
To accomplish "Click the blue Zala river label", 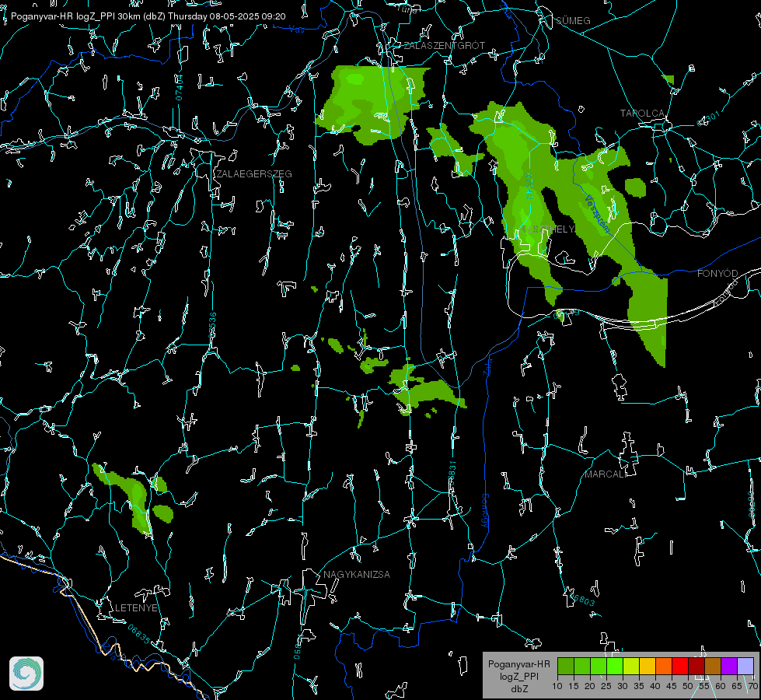I will 488,366.
